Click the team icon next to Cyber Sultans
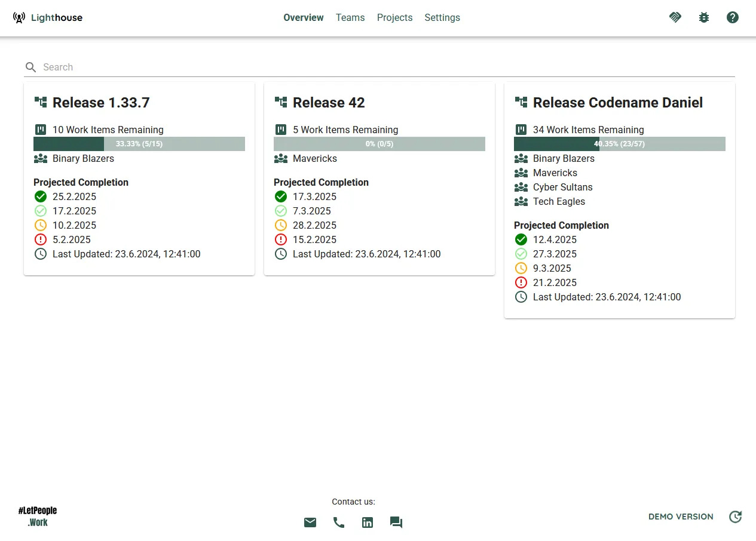Screen dimensions: 756x541 521,187
